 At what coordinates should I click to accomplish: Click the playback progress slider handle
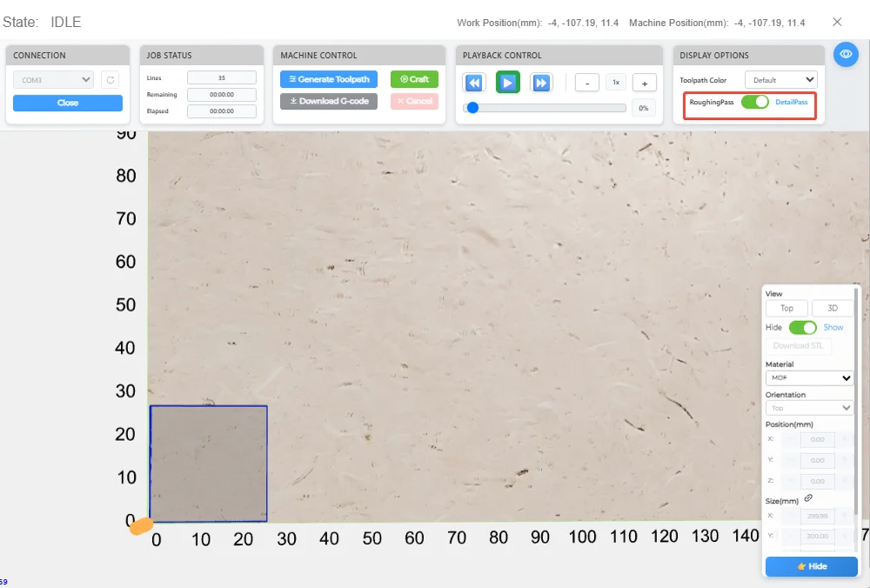tap(472, 108)
